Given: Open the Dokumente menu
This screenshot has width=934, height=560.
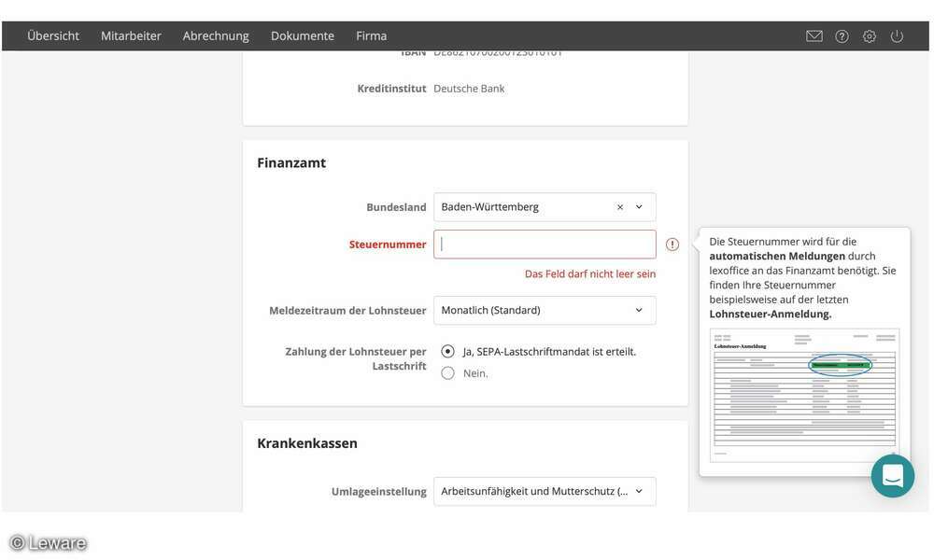Looking at the screenshot, I should pos(302,35).
